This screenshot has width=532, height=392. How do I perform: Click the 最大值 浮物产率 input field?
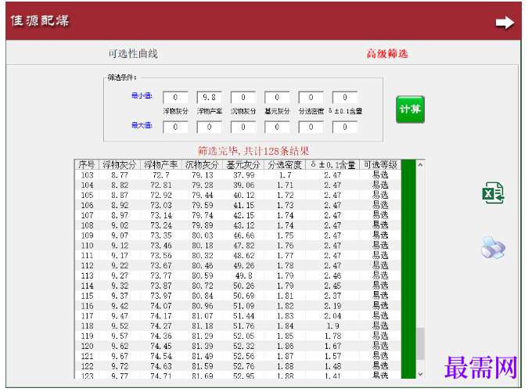[x=210, y=128]
